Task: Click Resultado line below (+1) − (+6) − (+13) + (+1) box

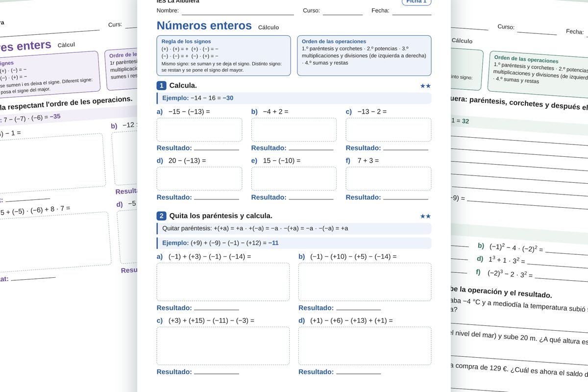Action: tap(358, 374)
